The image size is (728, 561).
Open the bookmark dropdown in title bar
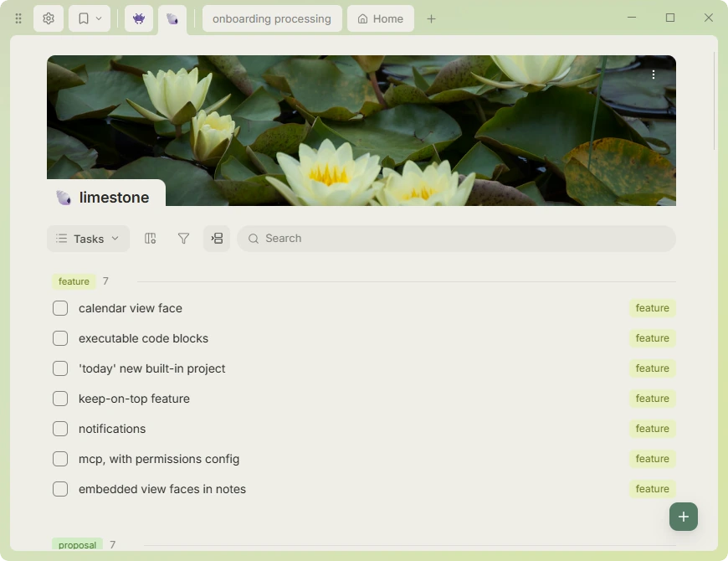[x=90, y=18]
